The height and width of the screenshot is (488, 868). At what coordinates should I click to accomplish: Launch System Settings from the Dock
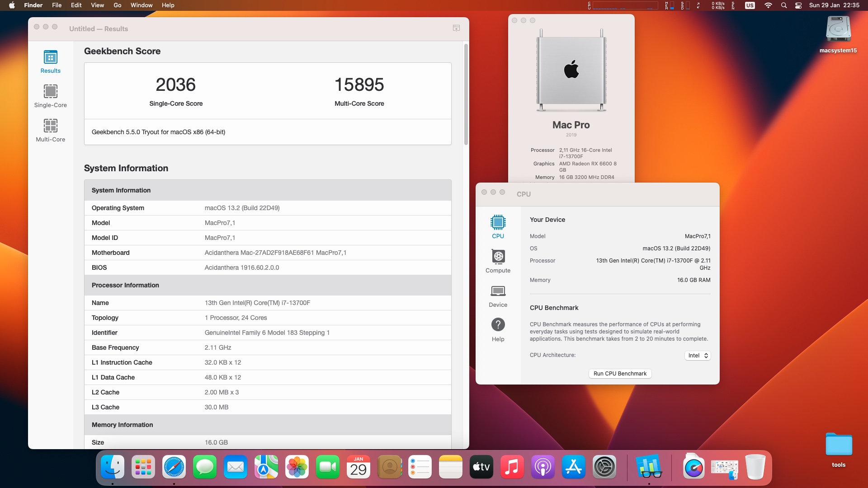click(604, 467)
